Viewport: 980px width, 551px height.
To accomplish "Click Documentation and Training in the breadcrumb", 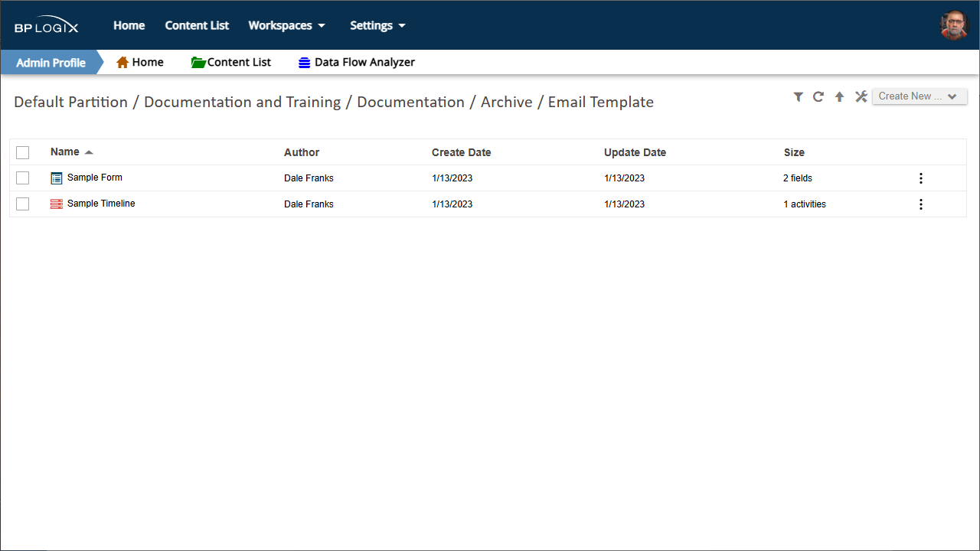I will point(243,102).
